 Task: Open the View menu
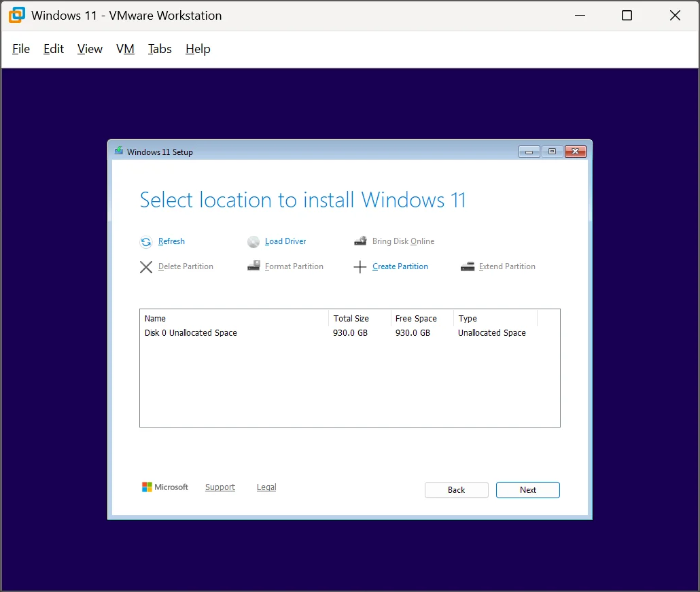[90, 49]
